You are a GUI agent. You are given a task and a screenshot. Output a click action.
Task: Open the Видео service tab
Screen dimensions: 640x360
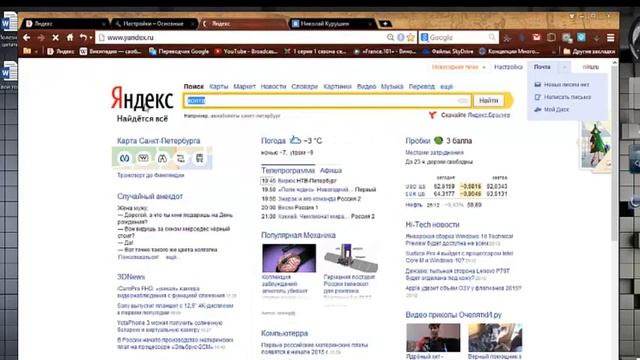coord(366,87)
